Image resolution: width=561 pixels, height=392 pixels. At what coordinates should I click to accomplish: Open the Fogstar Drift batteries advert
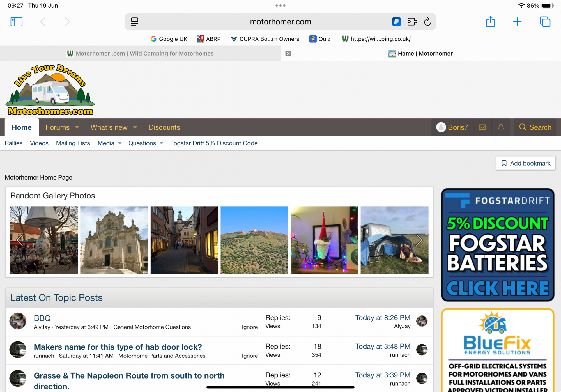[498, 245]
